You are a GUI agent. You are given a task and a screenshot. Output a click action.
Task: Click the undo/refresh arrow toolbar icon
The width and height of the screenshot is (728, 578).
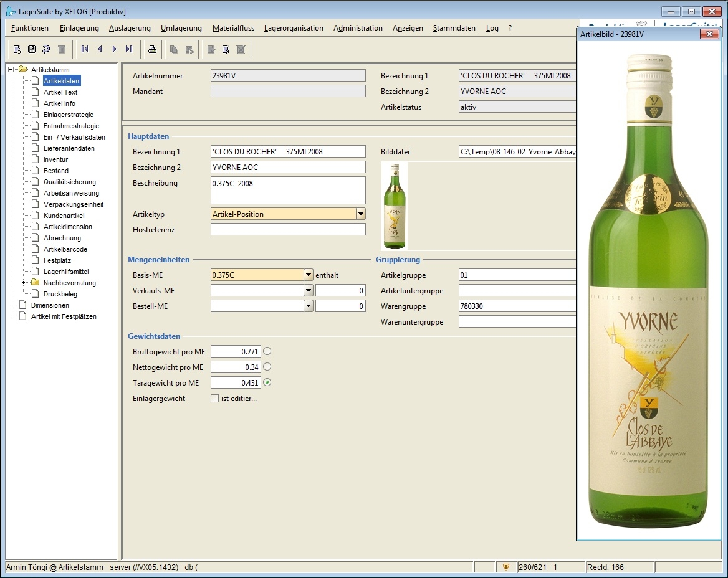click(46, 49)
